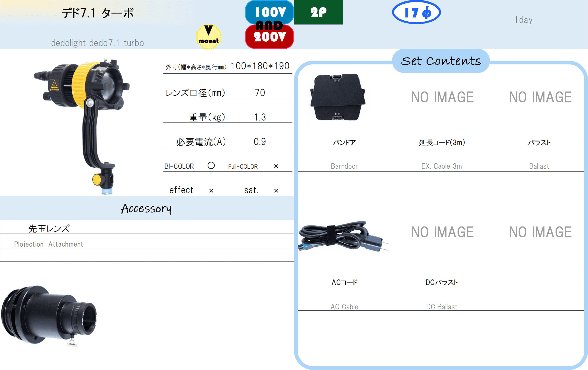Click the 'Plojection Attachment' text
This screenshot has height=370, width=588.
pyautogui.click(x=49, y=244)
